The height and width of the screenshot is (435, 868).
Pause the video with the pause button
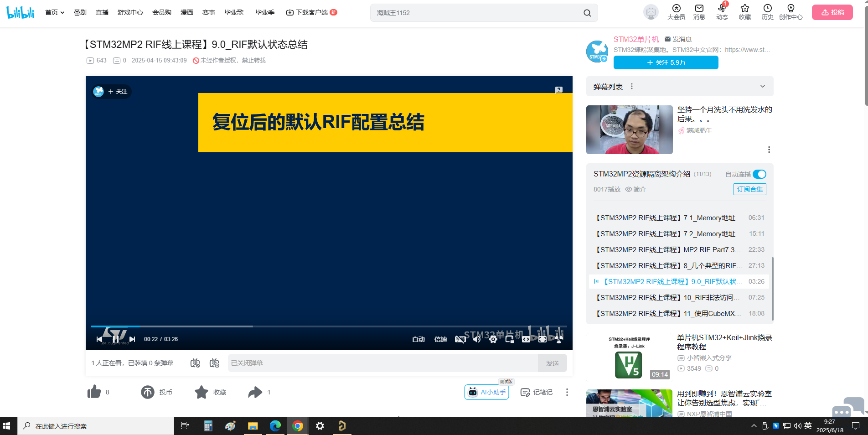point(116,339)
